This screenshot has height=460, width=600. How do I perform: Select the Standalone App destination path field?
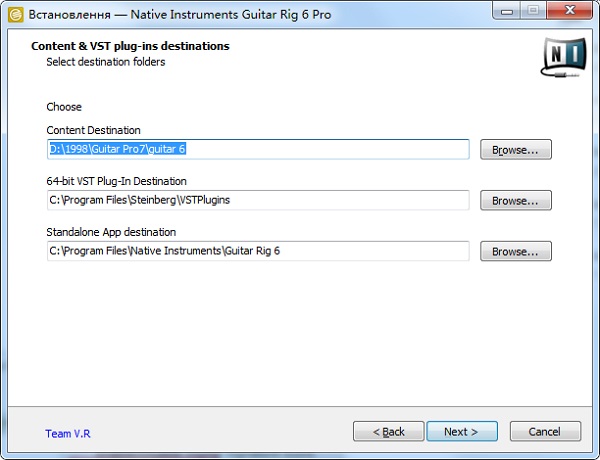point(258,251)
